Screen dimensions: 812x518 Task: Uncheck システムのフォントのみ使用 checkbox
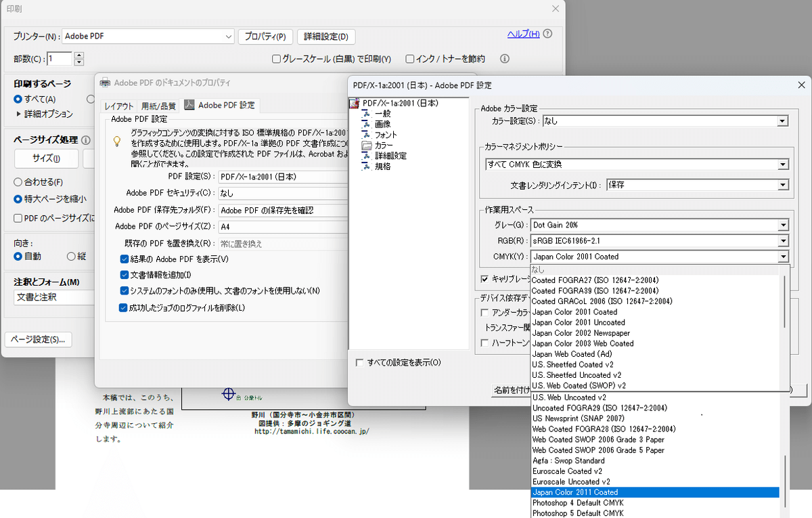[124, 291]
